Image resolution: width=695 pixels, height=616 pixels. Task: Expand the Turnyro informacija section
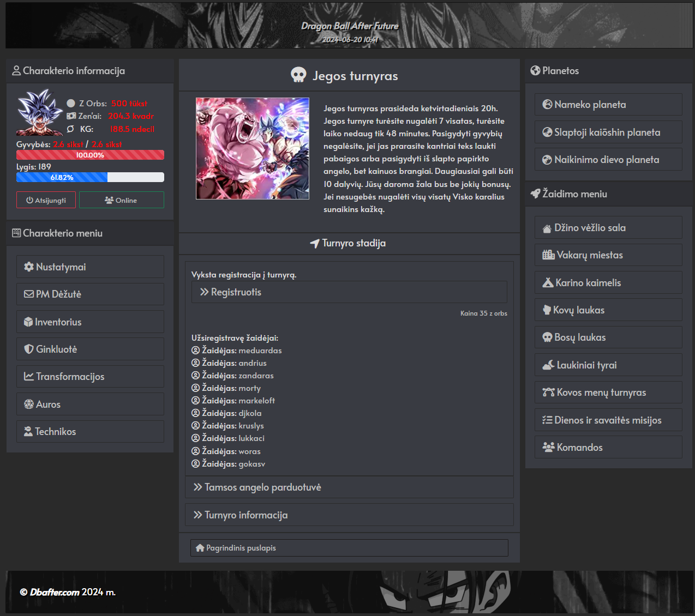(349, 515)
